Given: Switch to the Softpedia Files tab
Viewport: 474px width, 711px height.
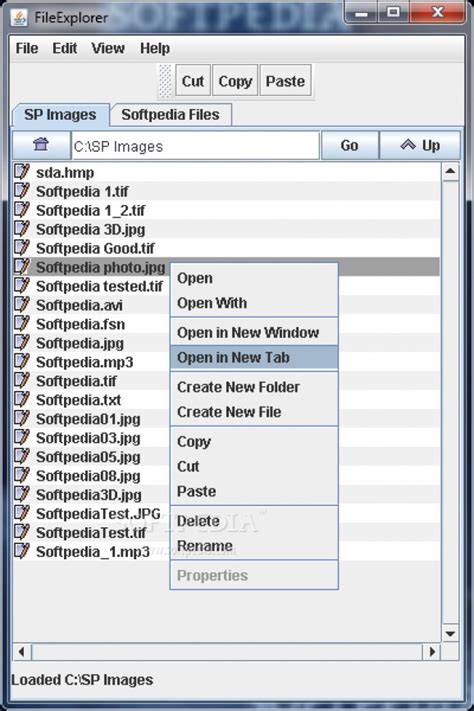Looking at the screenshot, I should click(x=171, y=115).
